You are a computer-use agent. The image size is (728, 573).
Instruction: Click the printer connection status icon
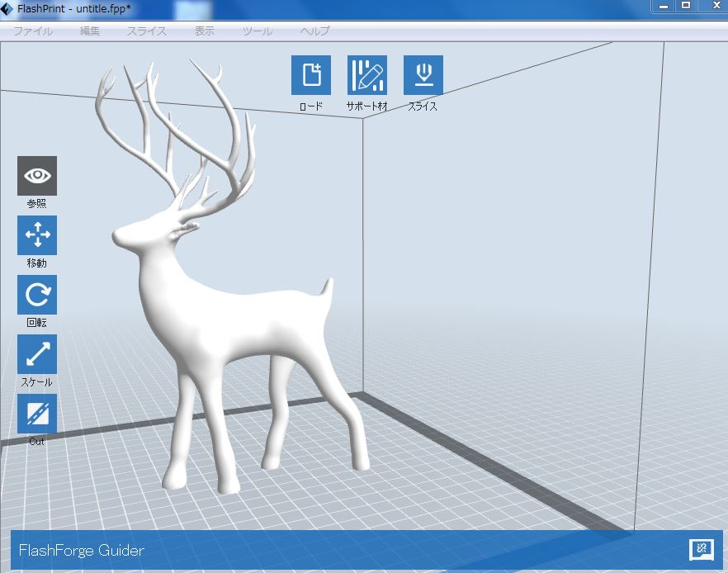[701, 550]
